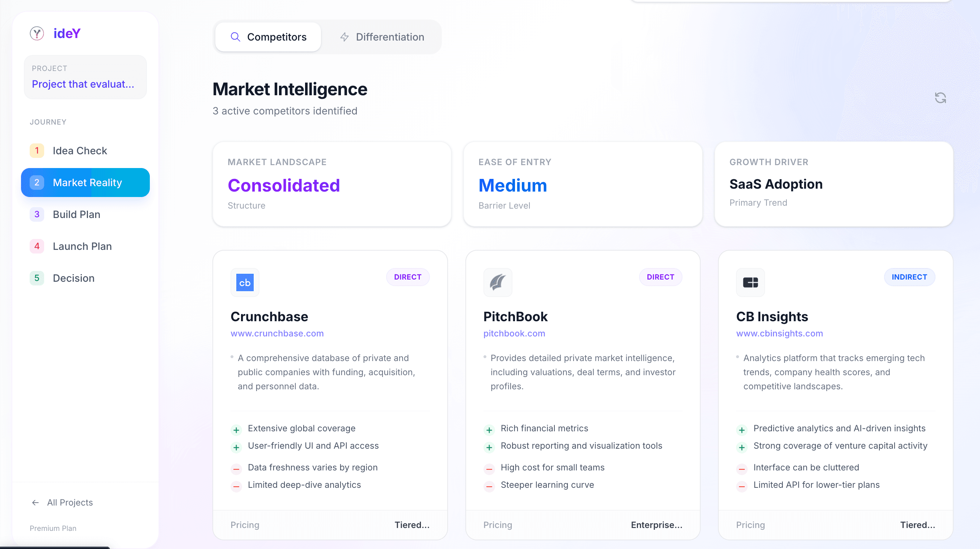This screenshot has width=980, height=549.
Task: Open the Build Plan journey step
Action: click(x=76, y=215)
